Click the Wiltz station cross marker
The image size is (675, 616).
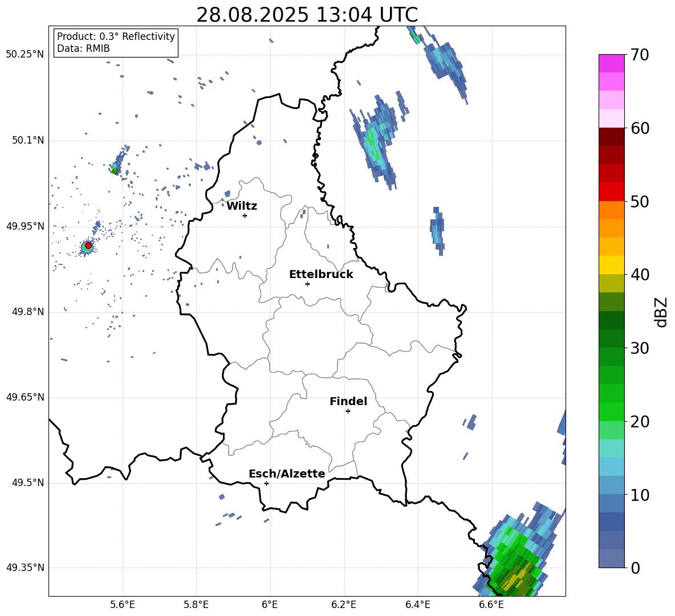(245, 215)
